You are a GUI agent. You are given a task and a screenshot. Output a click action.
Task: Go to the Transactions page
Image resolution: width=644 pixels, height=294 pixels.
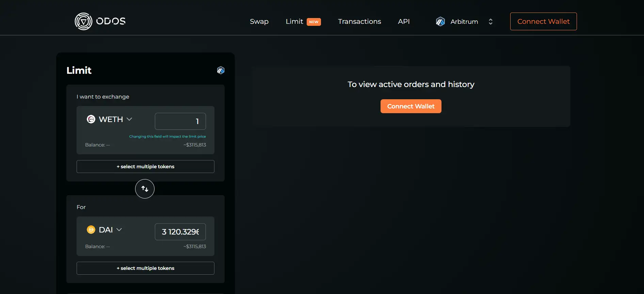pyautogui.click(x=359, y=21)
